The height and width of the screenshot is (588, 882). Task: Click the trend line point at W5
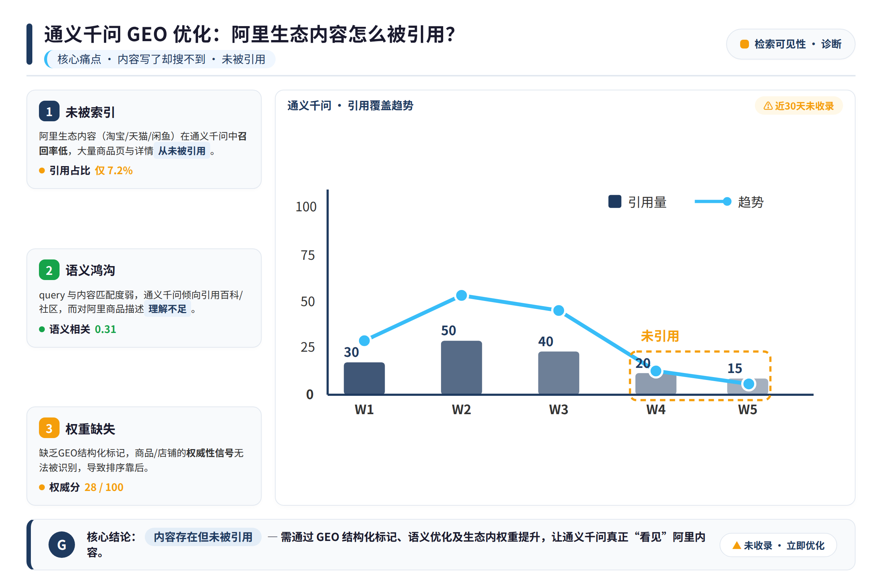(x=749, y=384)
